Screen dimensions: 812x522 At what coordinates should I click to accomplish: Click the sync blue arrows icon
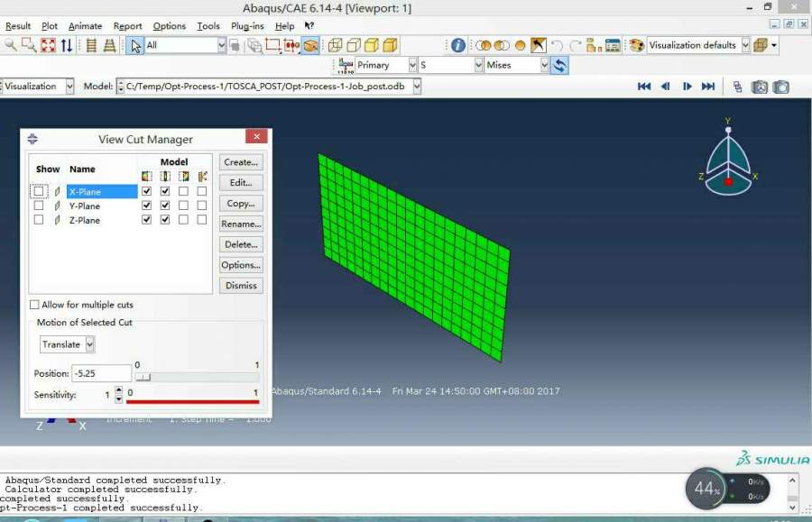pos(559,65)
